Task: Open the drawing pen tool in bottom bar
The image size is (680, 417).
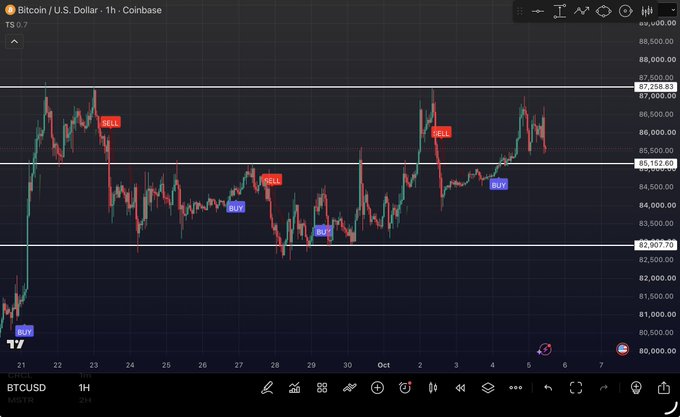Action: tap(267, 388)
